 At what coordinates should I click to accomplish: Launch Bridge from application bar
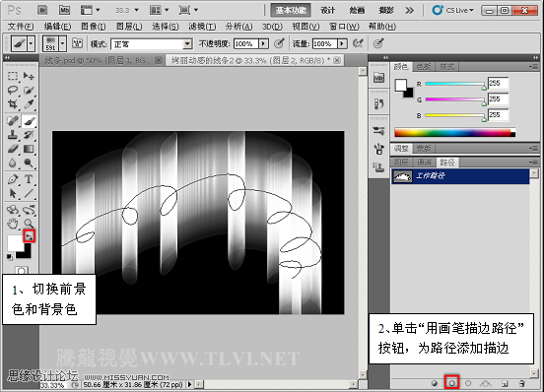(x=42, y=11)
